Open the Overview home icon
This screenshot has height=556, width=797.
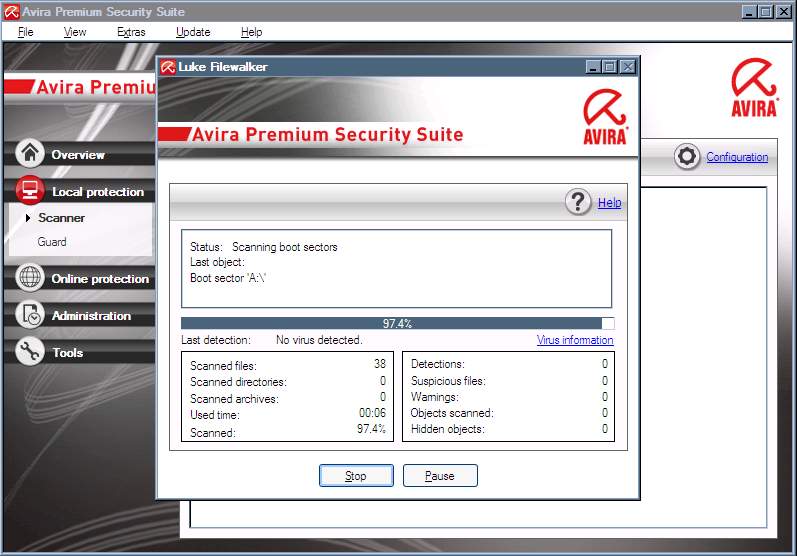(30, 153)
